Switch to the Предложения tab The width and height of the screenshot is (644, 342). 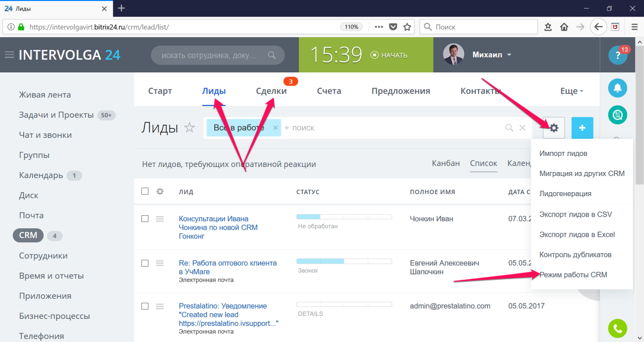(401, 91)
